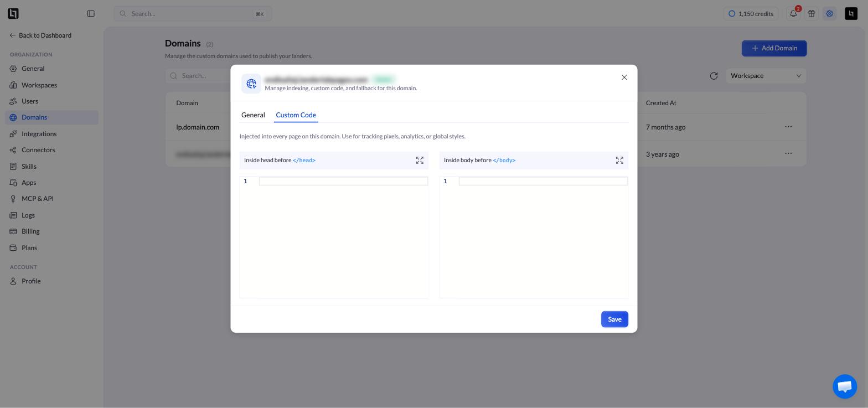Click the lp.domain.com row

(x=485, y=127)
